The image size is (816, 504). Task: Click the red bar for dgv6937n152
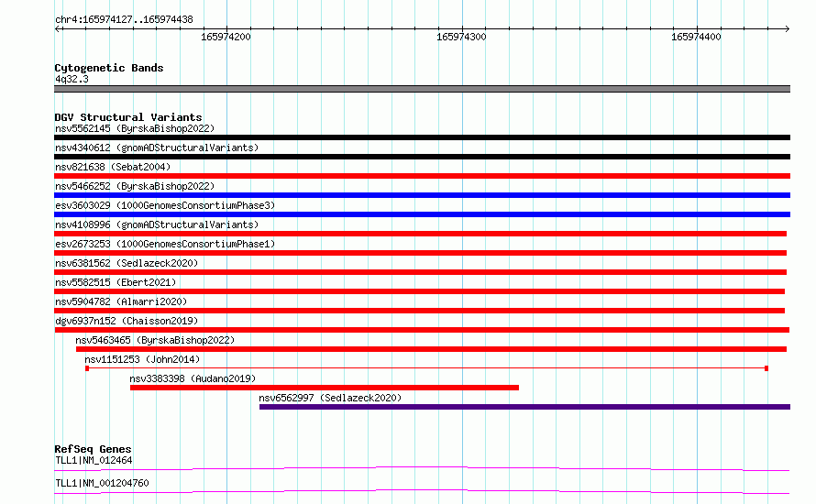point(422,330)
